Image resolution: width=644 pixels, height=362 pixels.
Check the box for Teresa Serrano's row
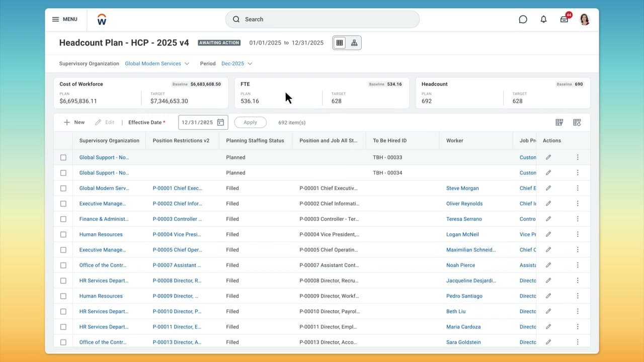63,219
